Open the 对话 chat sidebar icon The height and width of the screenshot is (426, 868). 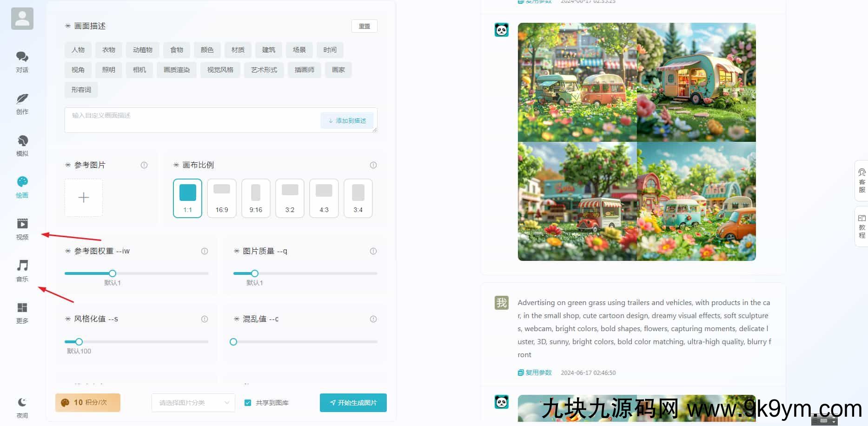click(22, 57)
